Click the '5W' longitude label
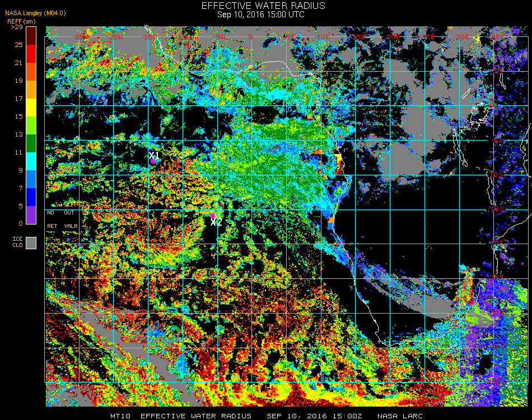 (221, 37)
